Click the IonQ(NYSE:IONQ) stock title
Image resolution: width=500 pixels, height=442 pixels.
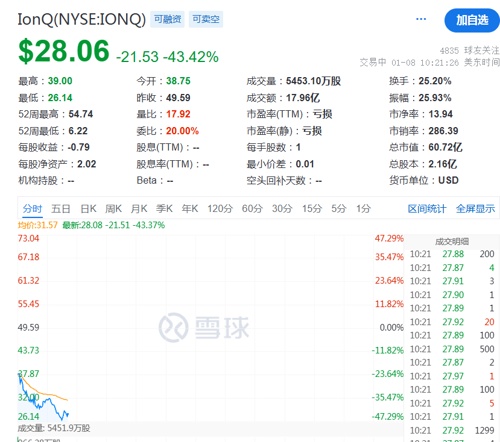click(x=82, y=19)
